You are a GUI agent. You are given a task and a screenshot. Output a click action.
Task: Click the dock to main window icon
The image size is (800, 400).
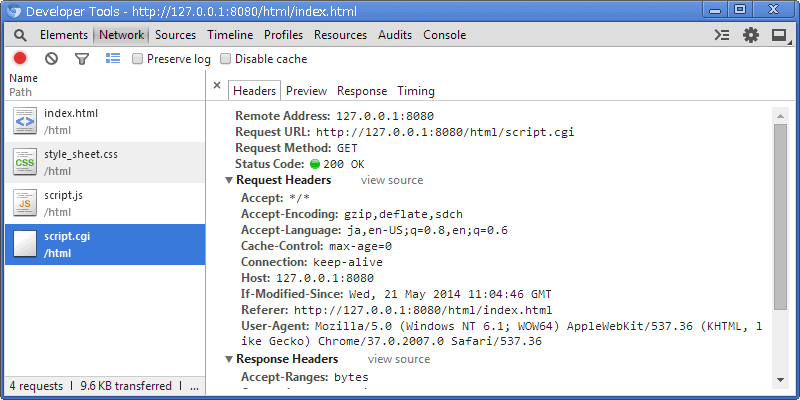[x=779, y=35]
